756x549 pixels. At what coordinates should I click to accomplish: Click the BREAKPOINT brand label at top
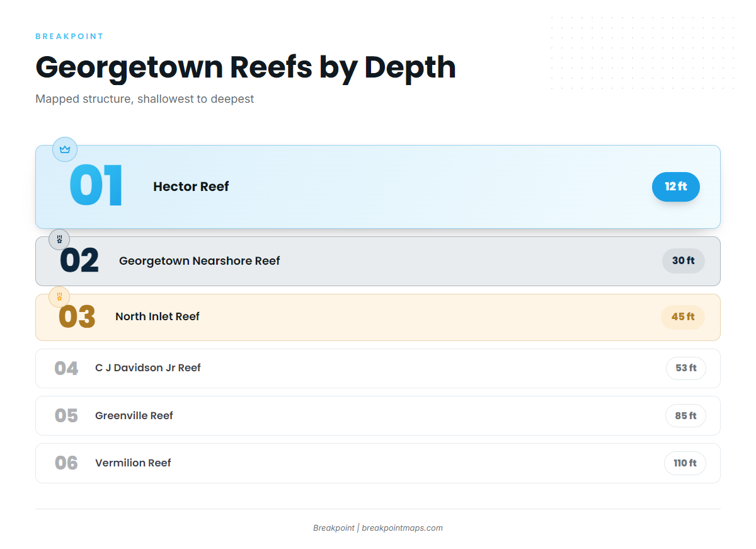point(69,37)
